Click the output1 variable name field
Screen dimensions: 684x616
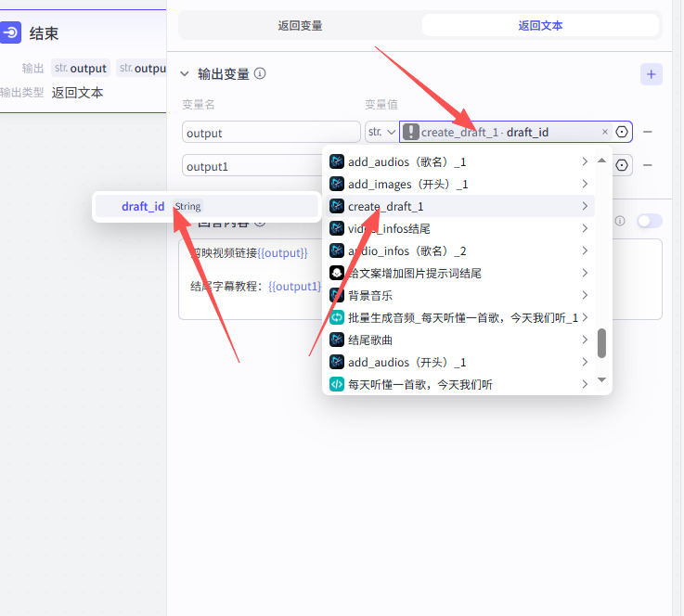(251, 166)
